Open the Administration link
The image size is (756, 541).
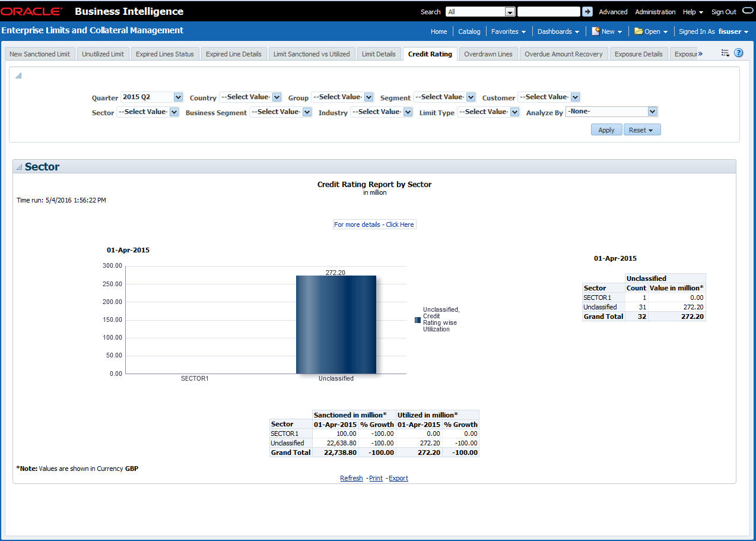pos(655,12)
